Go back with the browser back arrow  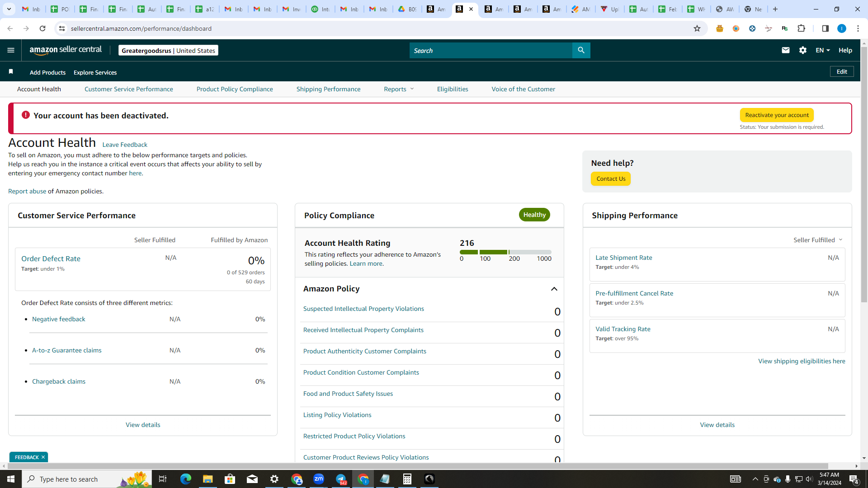(10, 28)
